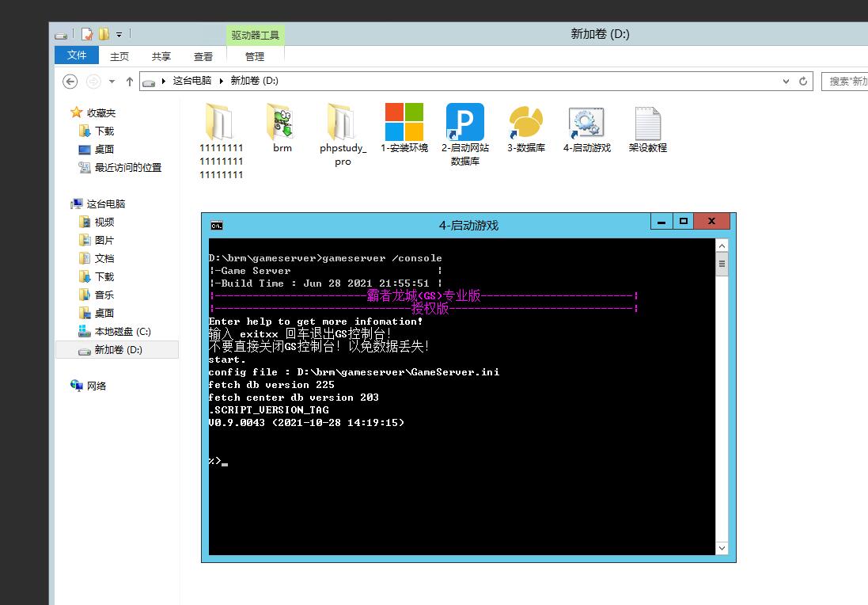Image resolution: width=868 pixels, height=605 pixels.
Task: Switch to the 查看 ribbon tab
Action: [x=203, y=56]
